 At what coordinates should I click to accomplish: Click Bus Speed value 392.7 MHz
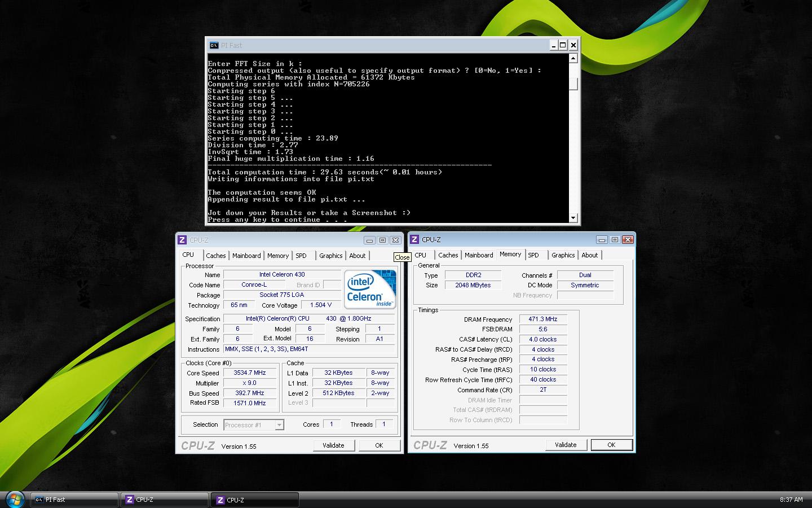coord(250,393)
